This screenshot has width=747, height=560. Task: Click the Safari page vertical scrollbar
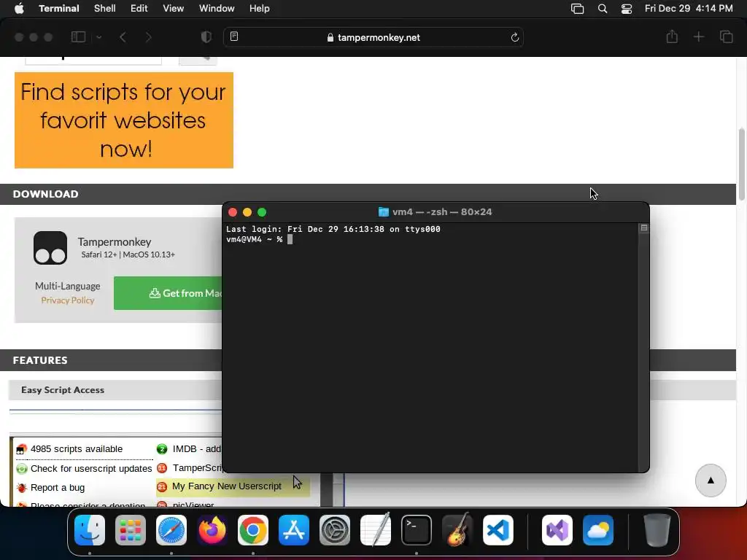pyautogui.click(x=742, y=164)
